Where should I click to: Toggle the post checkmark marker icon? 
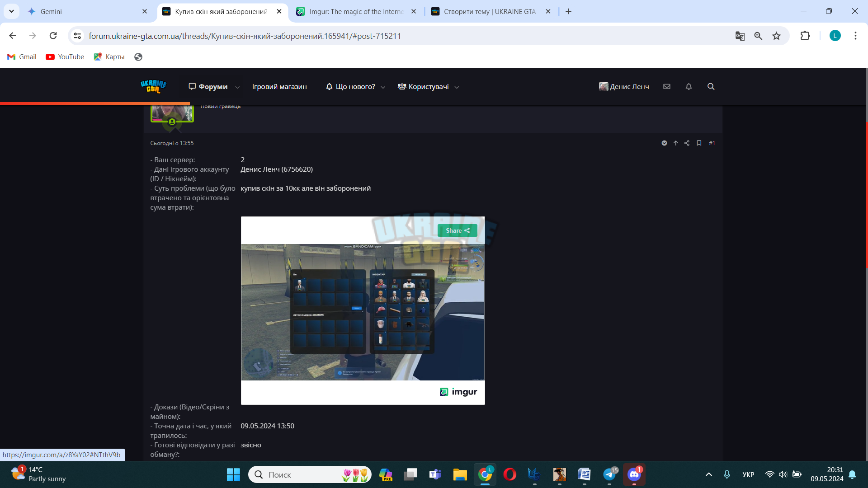pyautogui.click(x=664, y=143)
